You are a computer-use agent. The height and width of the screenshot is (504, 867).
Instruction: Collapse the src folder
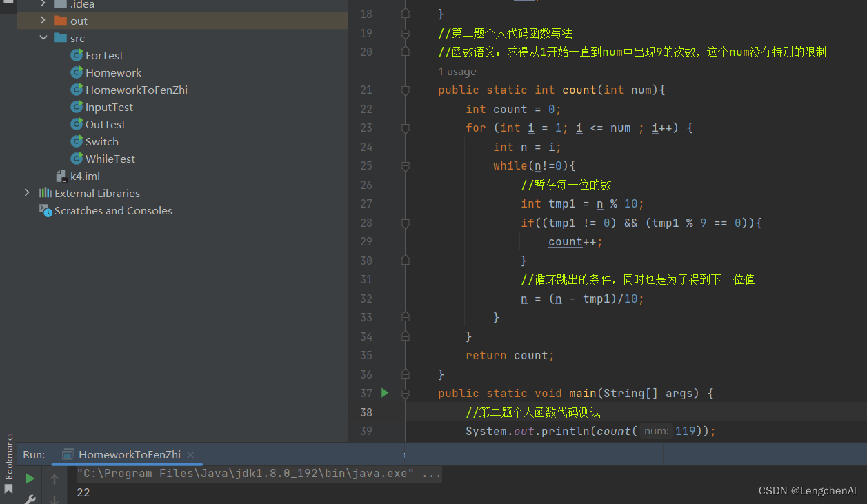click(43, 38)
